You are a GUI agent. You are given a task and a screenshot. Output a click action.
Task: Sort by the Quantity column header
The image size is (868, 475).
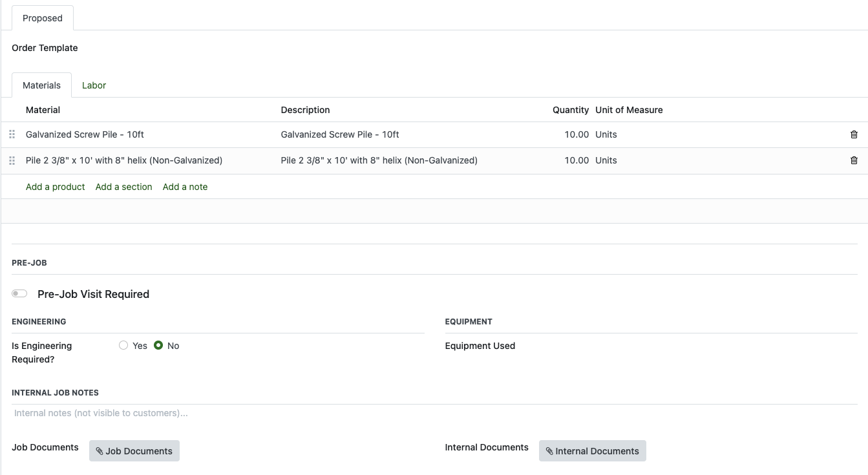coord(571,110)
